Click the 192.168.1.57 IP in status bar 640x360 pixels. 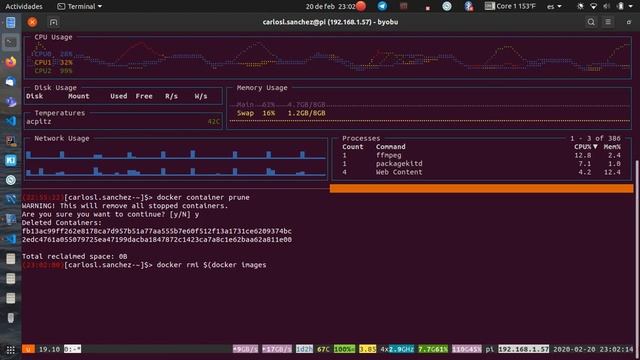tap(523, 349)
